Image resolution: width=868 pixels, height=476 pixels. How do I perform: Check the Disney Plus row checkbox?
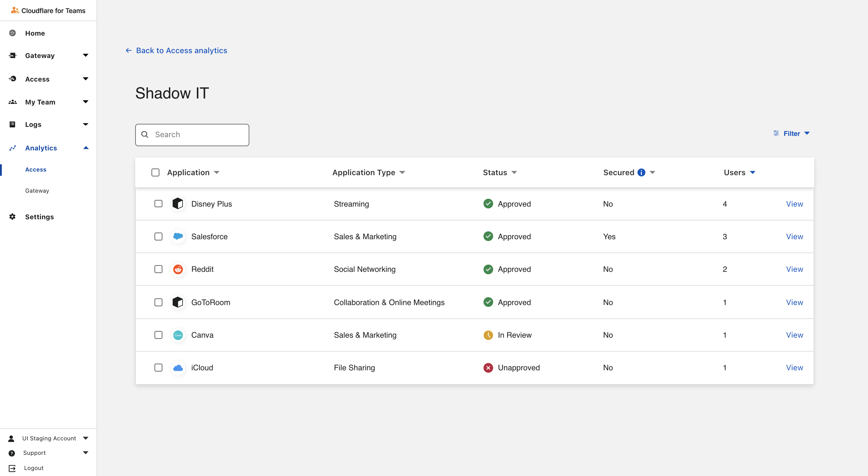[158, 204]
